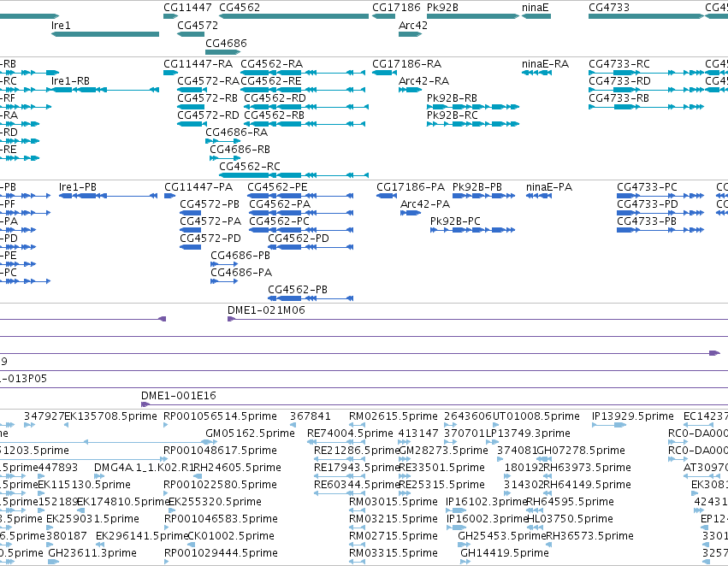Select the CK01002.5prime EST label

(x=231, y=536)
